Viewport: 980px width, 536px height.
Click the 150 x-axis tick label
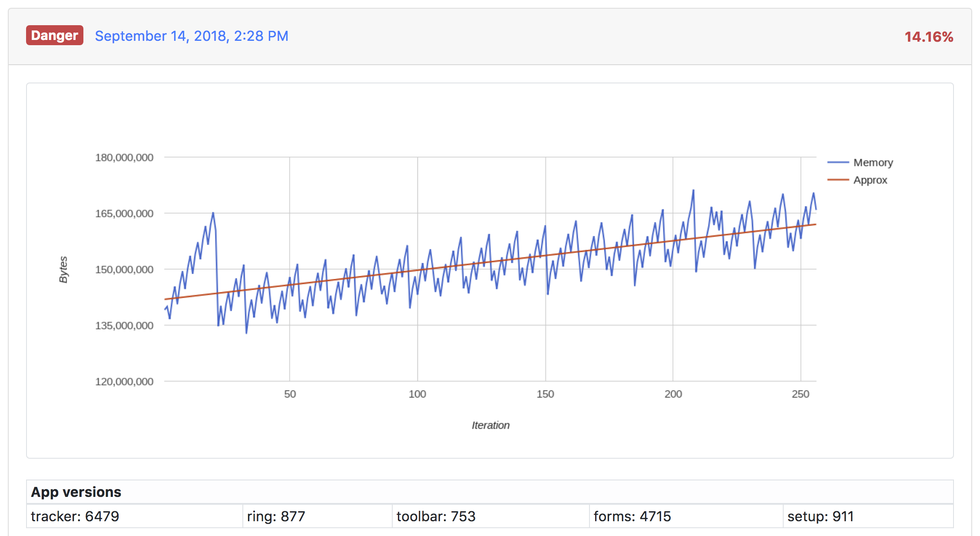coord(545,394)
